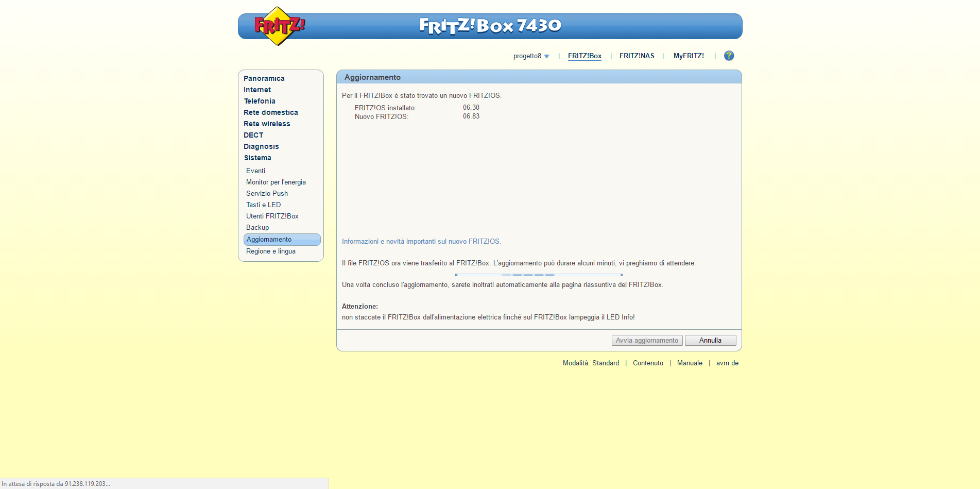Expand the progetto8 user dropdown
Screen dimensions: 980x489
coord(531,56)
